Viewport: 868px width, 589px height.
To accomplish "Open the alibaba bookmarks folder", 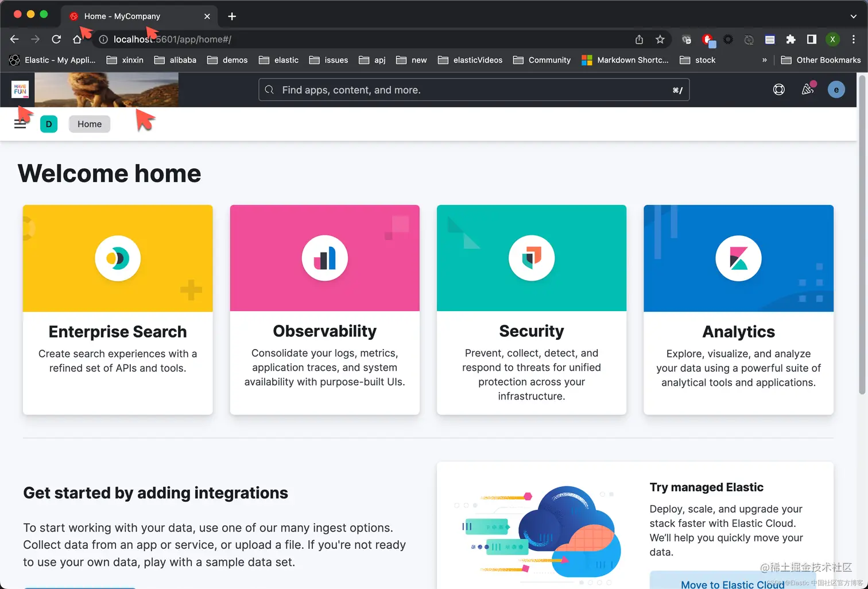I will [x=175, y=60].
